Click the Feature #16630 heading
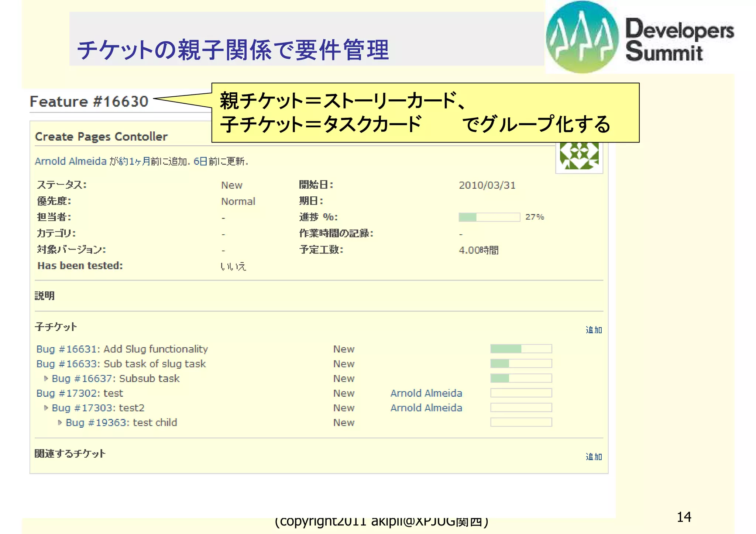This screenshot has width=756, height=534. point(89,101)
